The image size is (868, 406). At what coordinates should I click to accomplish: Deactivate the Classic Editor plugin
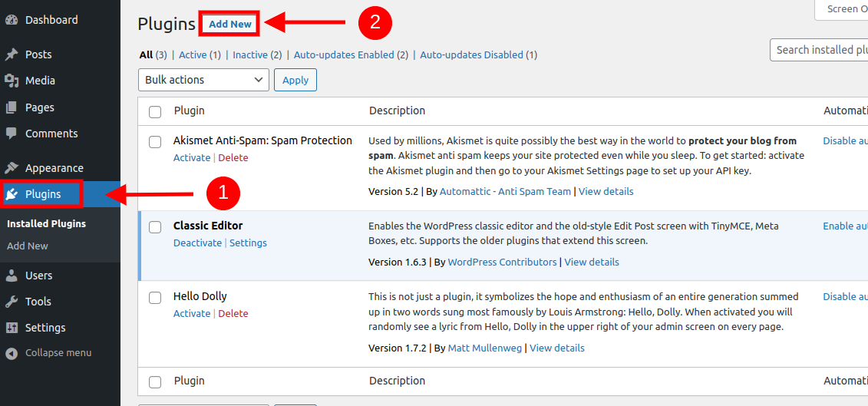198,243
